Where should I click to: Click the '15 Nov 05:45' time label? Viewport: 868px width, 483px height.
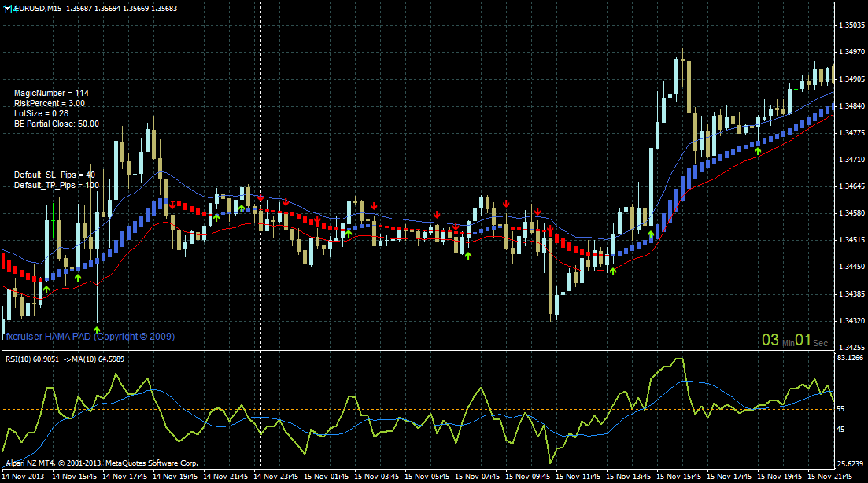point(427,477)
